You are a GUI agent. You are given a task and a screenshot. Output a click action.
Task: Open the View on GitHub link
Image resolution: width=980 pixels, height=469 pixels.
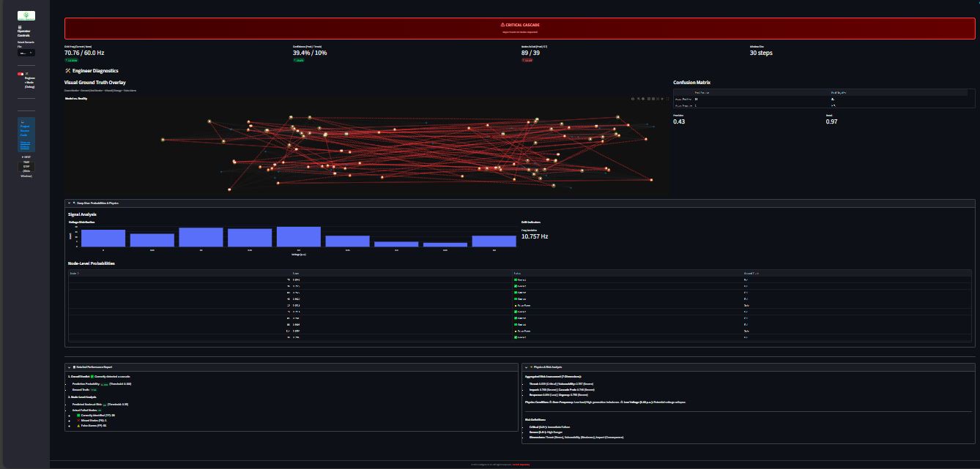pos(26,145)
